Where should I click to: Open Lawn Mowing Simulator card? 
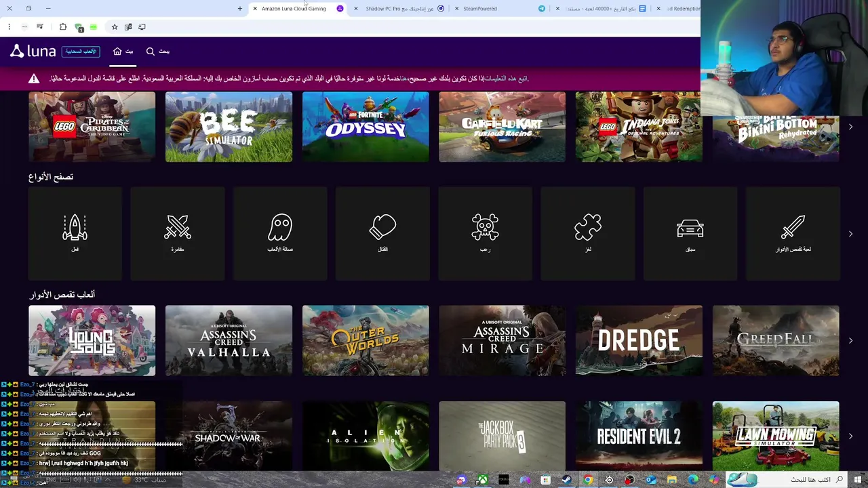[x=776, y=436]
